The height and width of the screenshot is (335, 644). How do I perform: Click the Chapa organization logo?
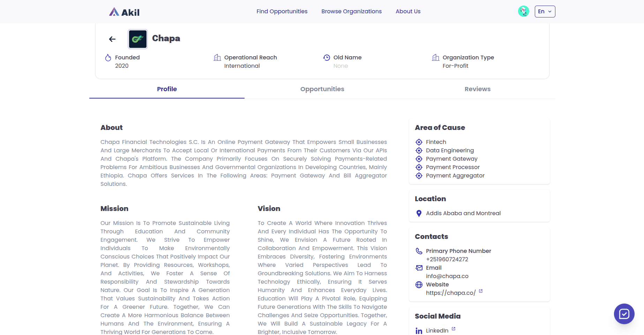138,39
